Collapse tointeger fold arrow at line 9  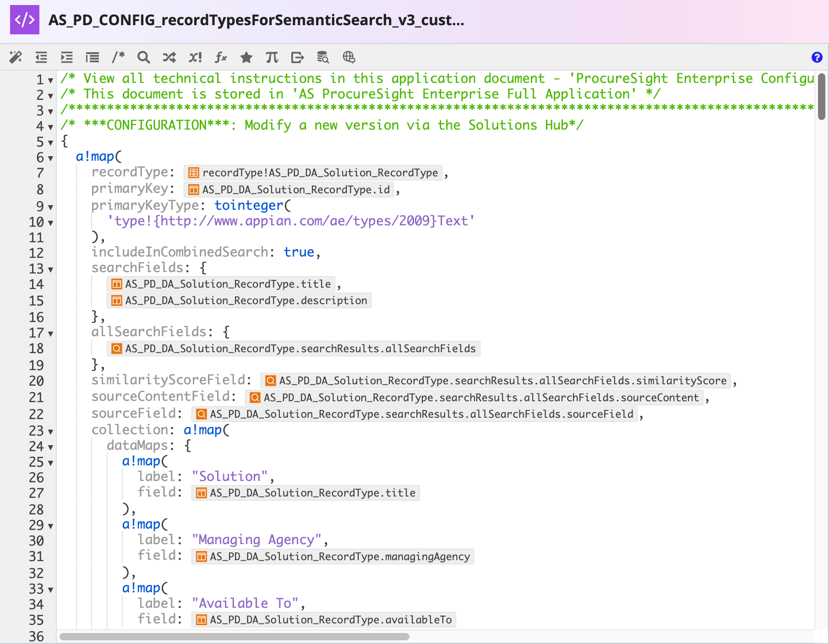tap(50, 207)
